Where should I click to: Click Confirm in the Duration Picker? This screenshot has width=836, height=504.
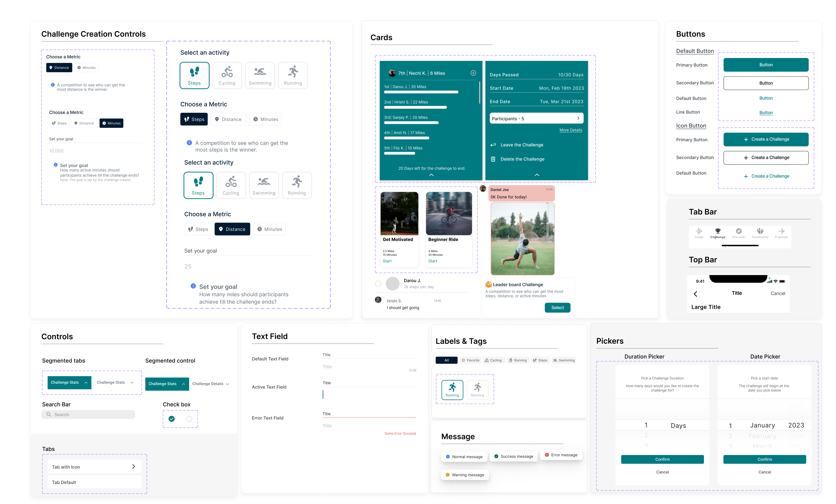662,459
